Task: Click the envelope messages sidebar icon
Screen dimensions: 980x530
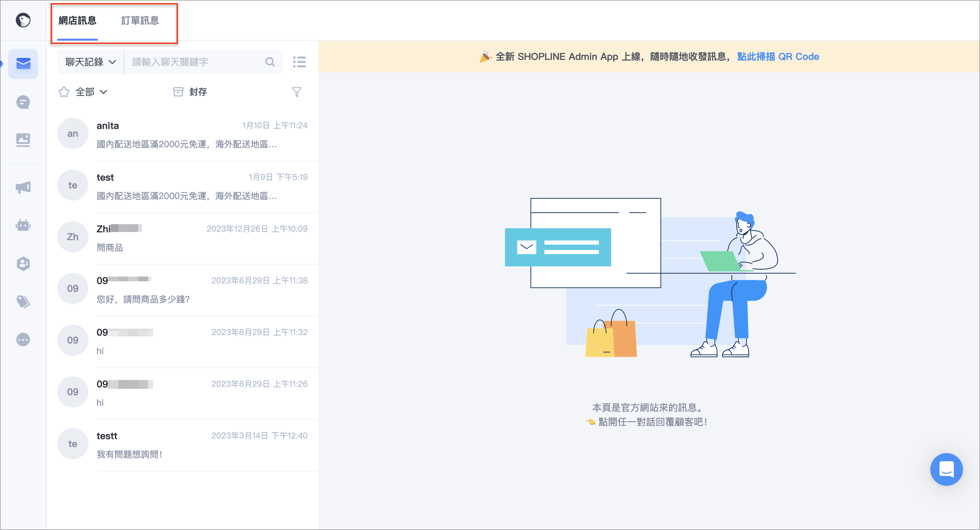Action: [x=23, y=64]
